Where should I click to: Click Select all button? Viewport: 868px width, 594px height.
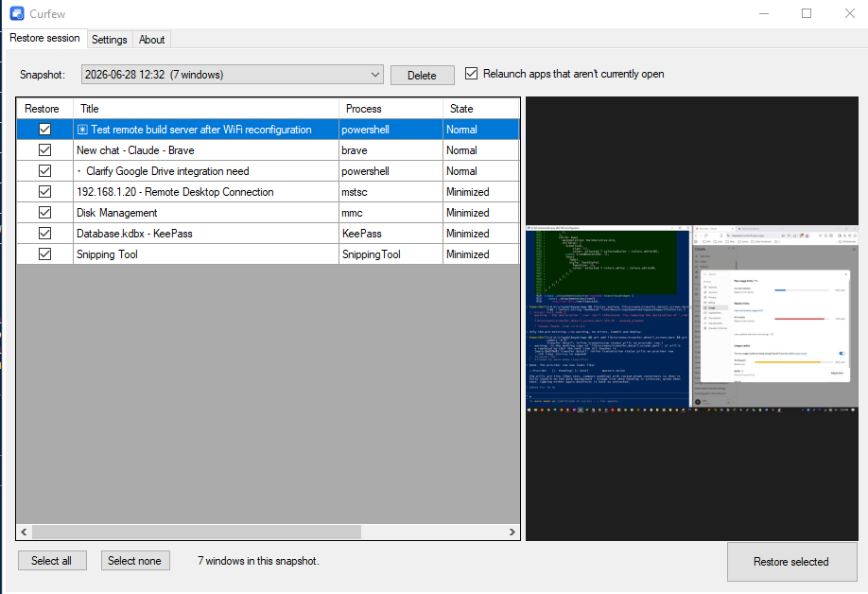52,560
